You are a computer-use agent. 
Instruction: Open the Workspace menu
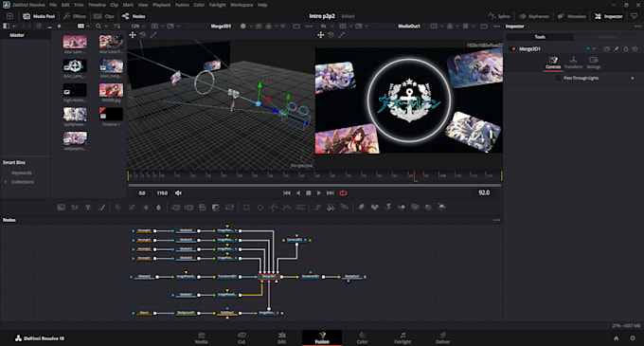pos(241,5)
